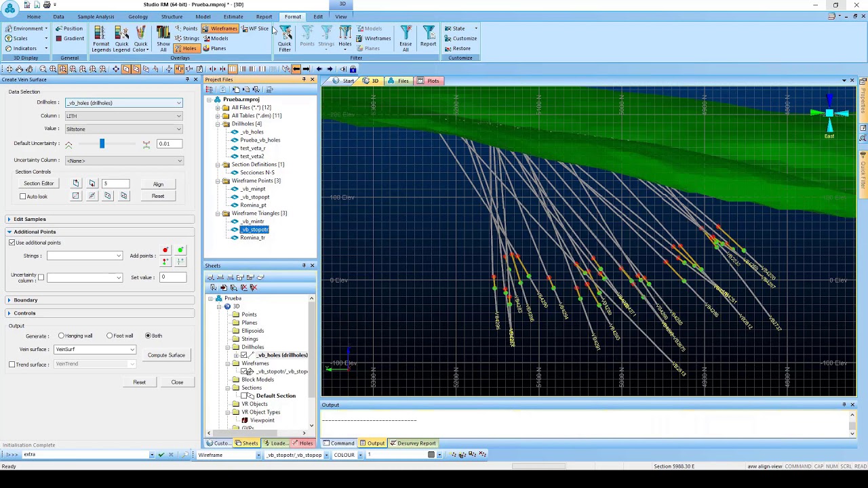Click the Planes overlay item

click(x=214, y=49)
